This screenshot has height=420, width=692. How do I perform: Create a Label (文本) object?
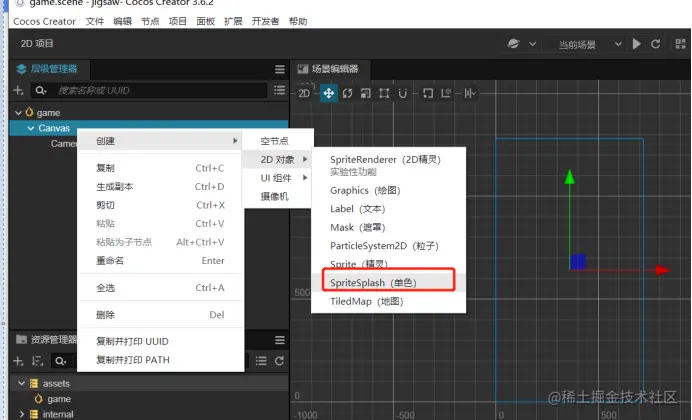pos(388,209)
